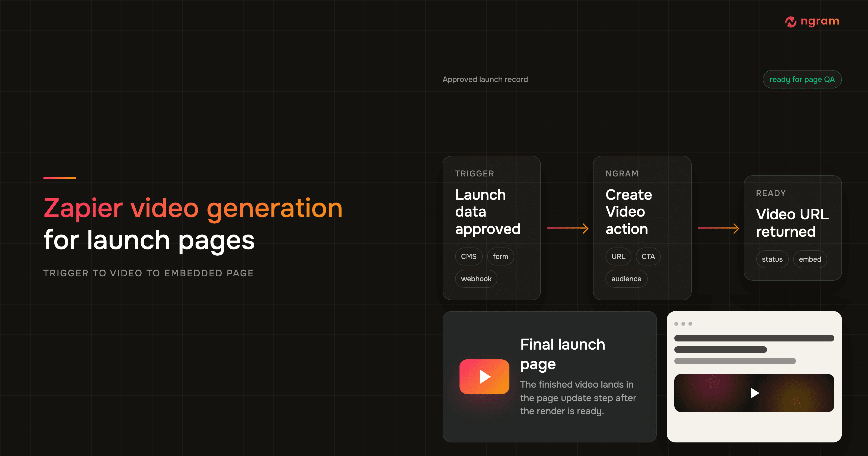Click 'TRIGGER TO VIDEO TO EMBEDDED PAGE' subtitle
This screenshot has width=868, height=456.
(x=148, y=273)
